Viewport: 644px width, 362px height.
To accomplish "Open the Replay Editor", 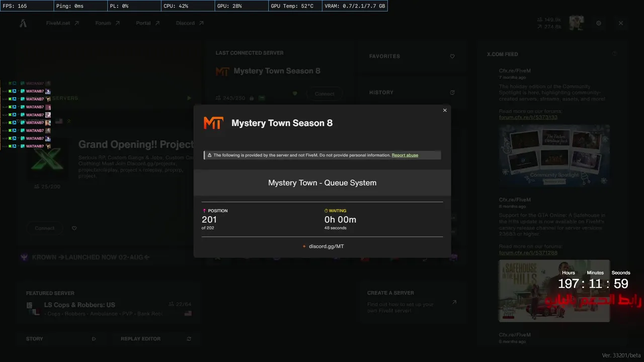I will [155, 339].
